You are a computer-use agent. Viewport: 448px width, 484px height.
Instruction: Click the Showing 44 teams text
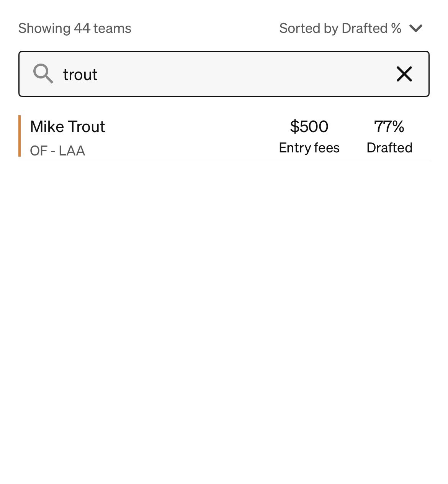click(x=75, y=28)
